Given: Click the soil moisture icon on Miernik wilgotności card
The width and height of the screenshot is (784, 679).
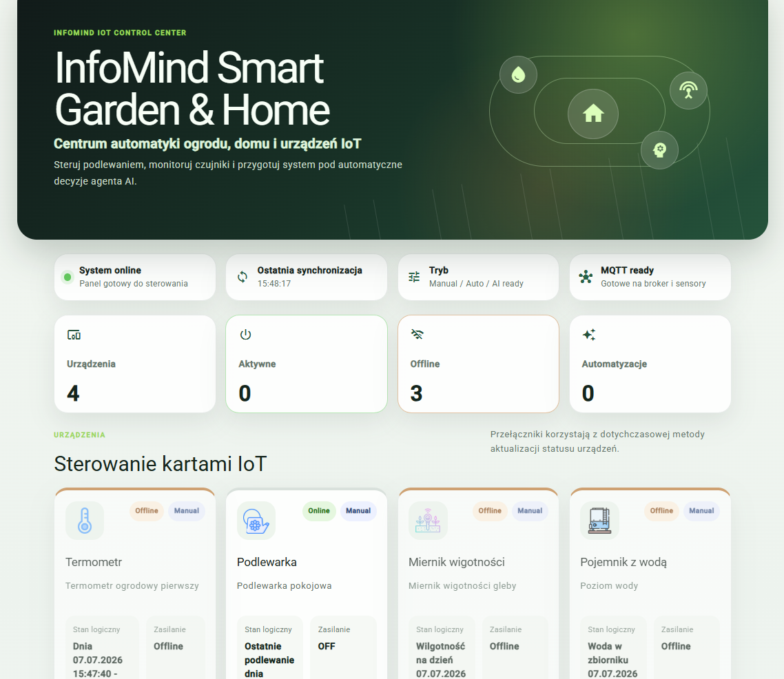Looking at the screenshot, I should click(x=428, y=521).
